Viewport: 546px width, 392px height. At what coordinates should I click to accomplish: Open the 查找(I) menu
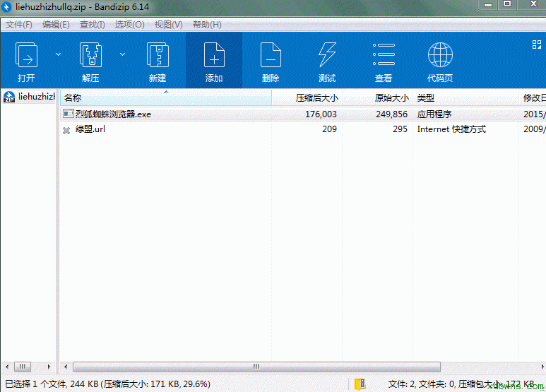93,25
